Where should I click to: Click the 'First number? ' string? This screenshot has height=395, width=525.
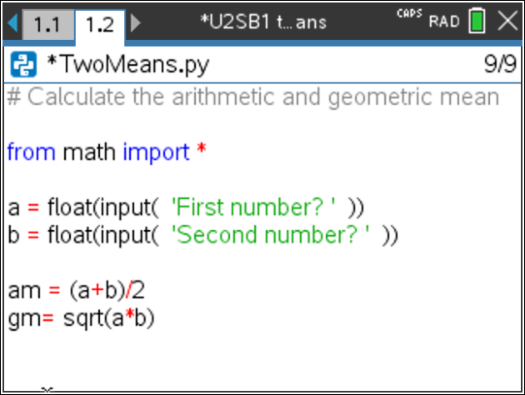(x=253, y=207)
